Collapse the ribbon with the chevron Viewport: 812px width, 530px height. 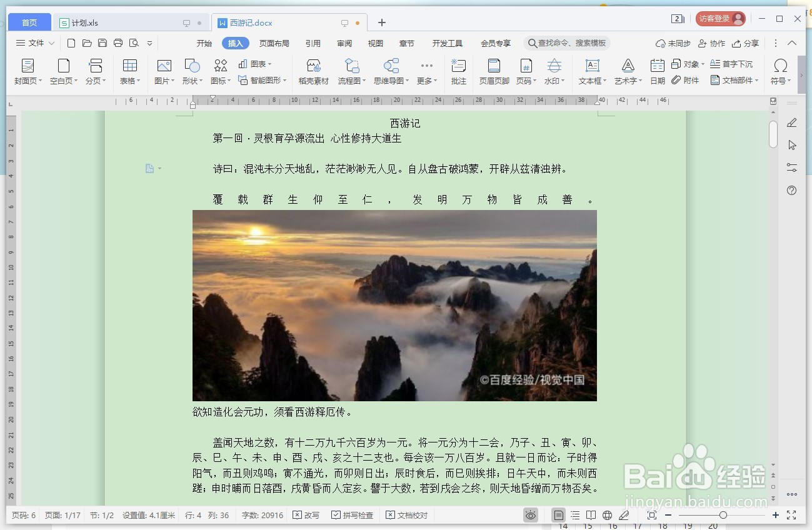click(792, 43)
